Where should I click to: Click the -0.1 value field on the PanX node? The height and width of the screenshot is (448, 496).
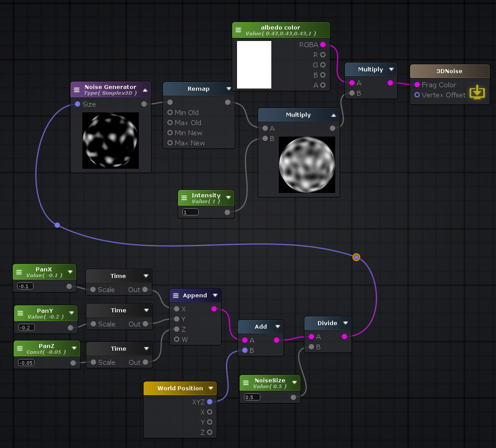25,286
